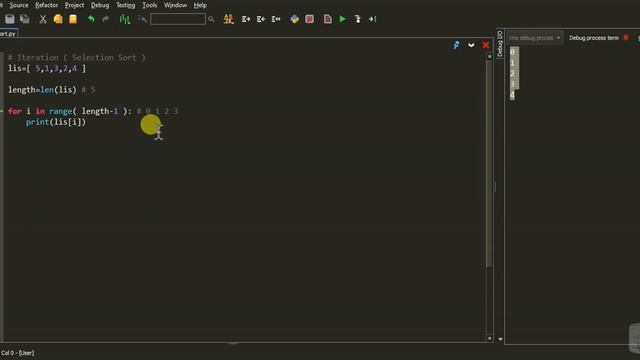Viewport: 640px width, 360px height.
Task: Open the Window menu
Action: click(175, 5)
